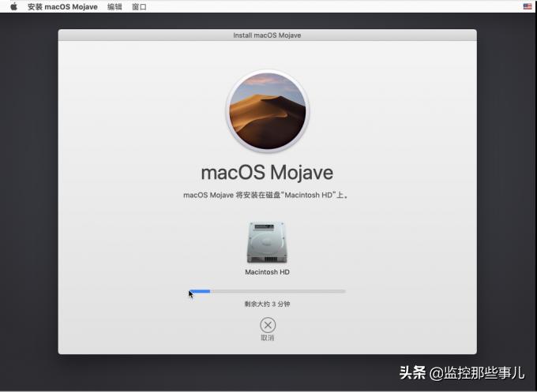The width and height of the screenshot is (537, 392).
Task: Select the Macintosh HD disk icon
Action: point(267,242)
